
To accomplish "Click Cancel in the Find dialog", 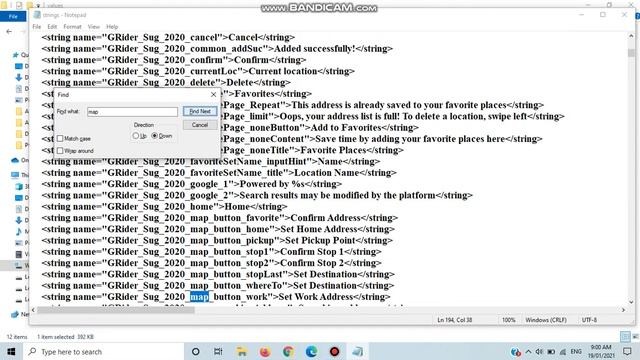I will [200, 125].
